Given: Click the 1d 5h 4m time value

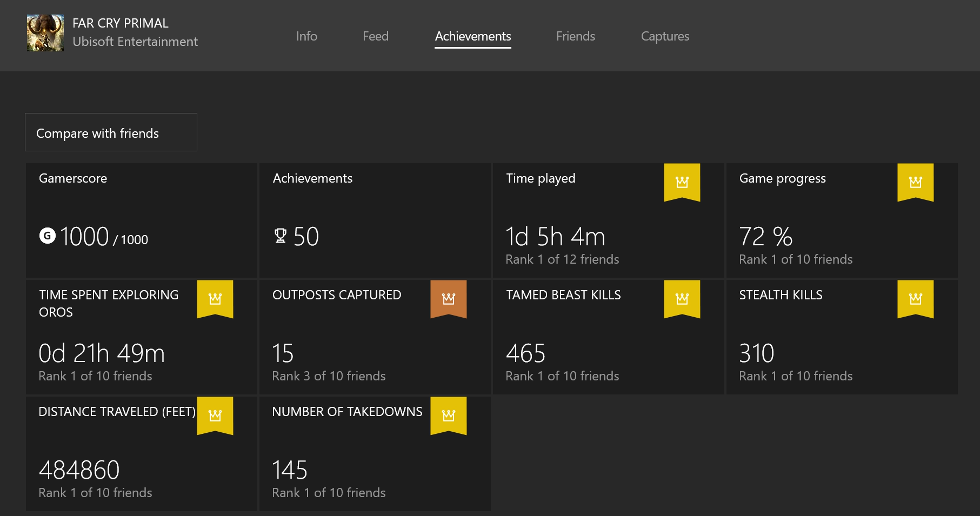Looking at the screenshot, I should click(555, 237).
